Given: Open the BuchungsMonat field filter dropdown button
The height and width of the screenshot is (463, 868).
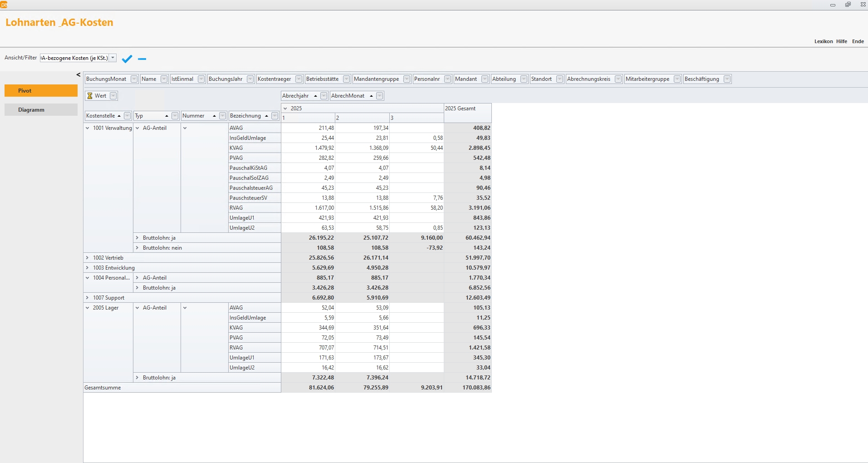Looking at the screenshot, I should pos(134,79).
